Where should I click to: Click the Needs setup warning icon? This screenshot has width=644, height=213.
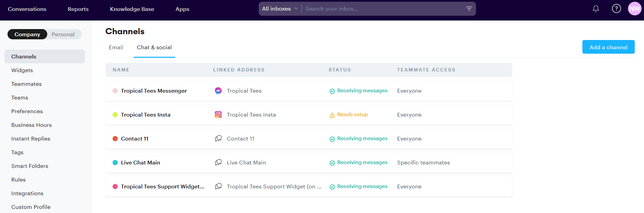332,115
